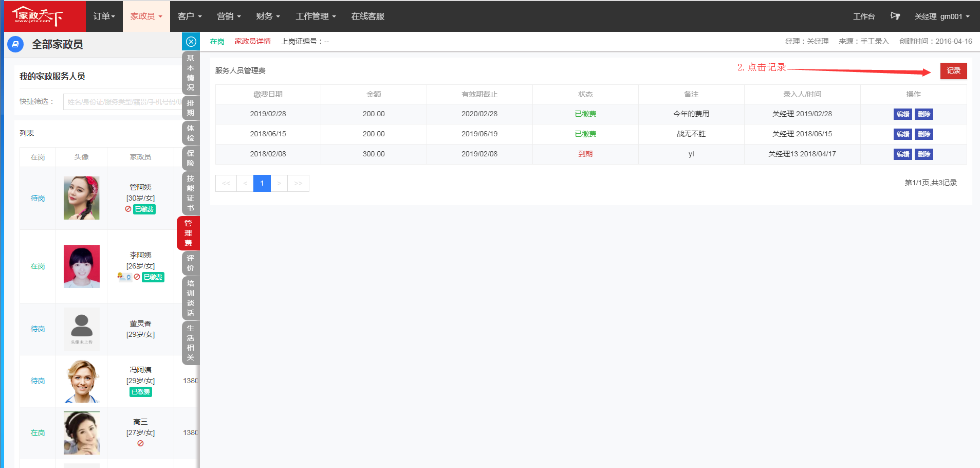Delete the 2018/06/15 payment record

coord(924,134)
